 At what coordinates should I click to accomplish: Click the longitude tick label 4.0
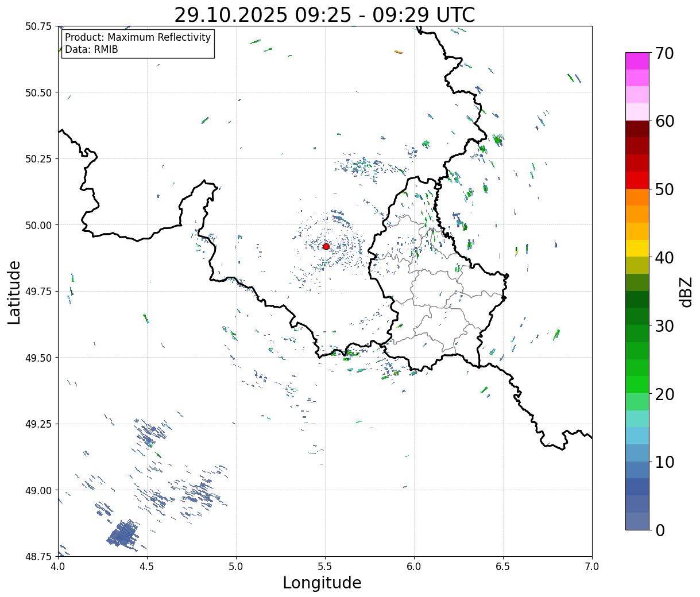(x=58, y=567)
